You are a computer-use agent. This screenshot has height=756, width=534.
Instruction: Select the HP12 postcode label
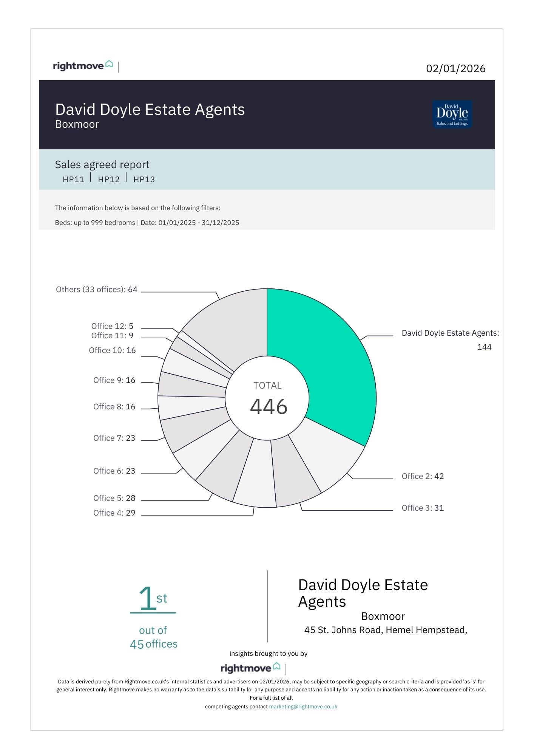[109, 179]
